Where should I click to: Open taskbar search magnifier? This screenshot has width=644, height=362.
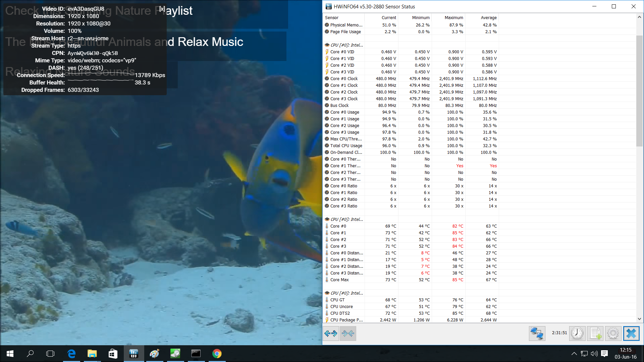point(30,354)
